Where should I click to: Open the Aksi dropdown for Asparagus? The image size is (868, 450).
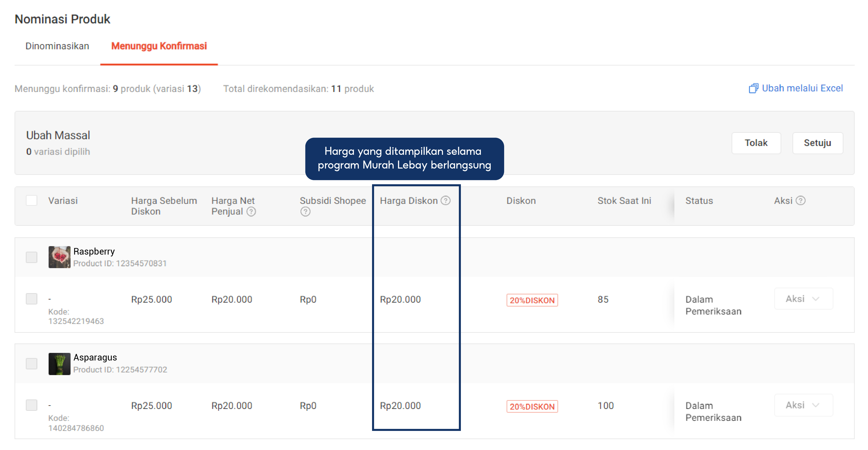[803, 405]
